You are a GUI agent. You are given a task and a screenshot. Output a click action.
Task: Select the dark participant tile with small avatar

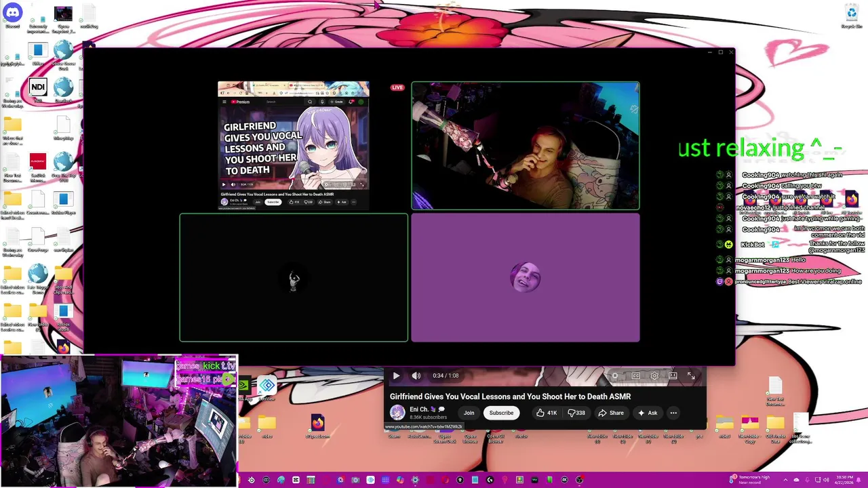tap(294, 278)
